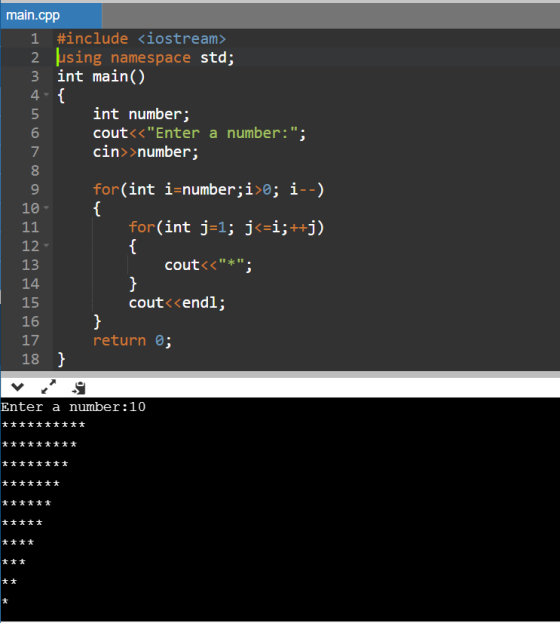Click console line 'Enter a number:10'
560x623 pixels.
click(x=73, y=407)
